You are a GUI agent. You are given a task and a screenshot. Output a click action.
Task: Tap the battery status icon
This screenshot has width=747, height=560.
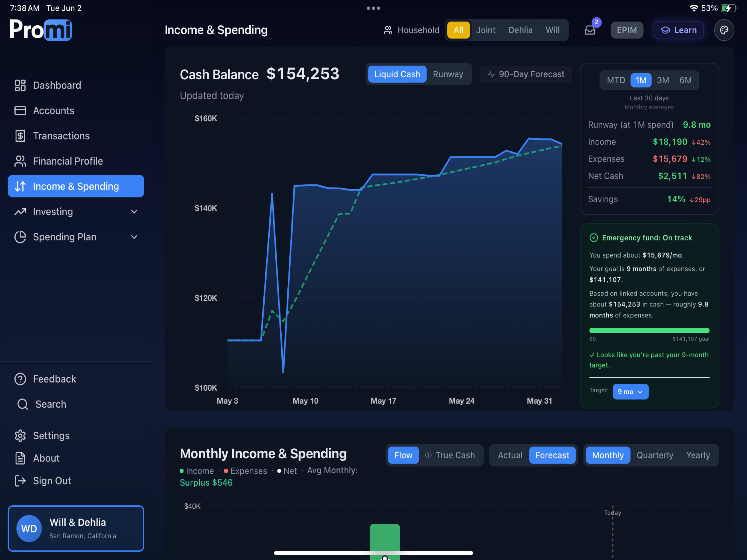[728, 8]
